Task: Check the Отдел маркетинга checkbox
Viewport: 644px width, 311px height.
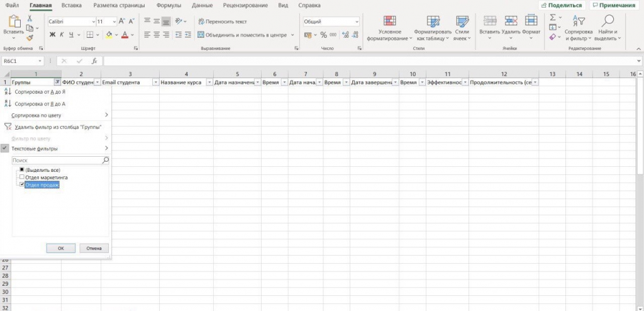Action: tap(22, 178)
